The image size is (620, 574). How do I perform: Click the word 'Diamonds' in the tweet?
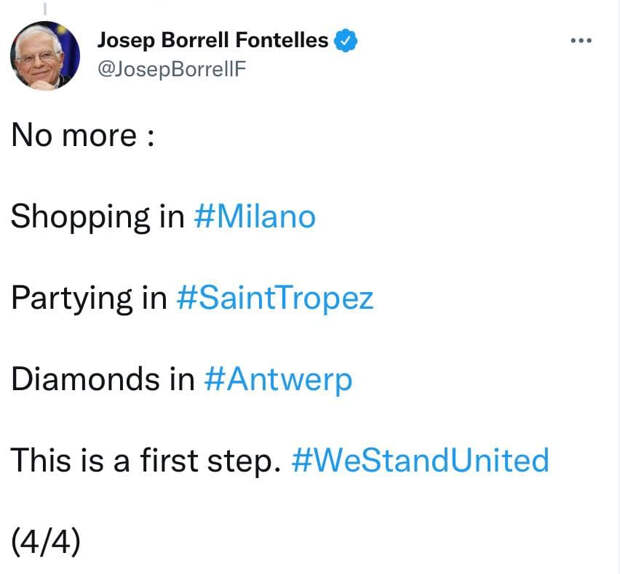(85, 380)
